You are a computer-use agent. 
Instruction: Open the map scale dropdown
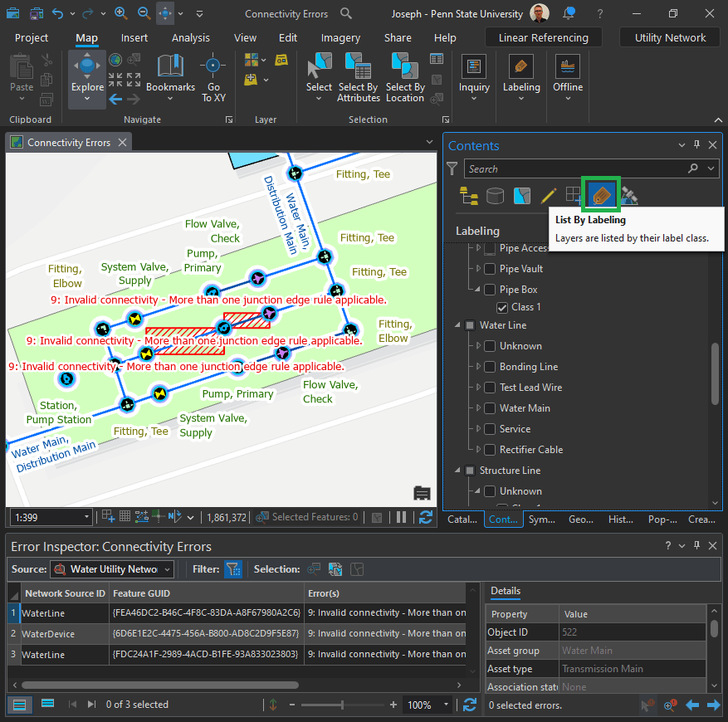pyautogui.click(x=86, y=517)
